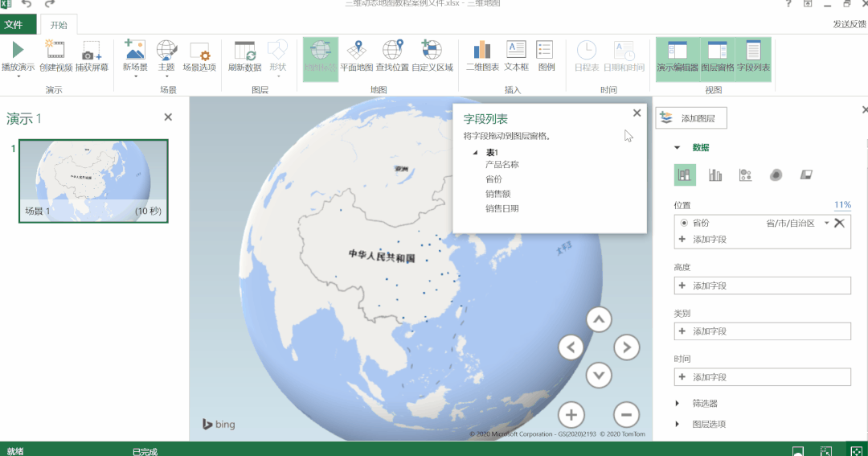Select the 产品名称 field
The image size is (868, 456).
pyautogui.click(x=502, y=165)
